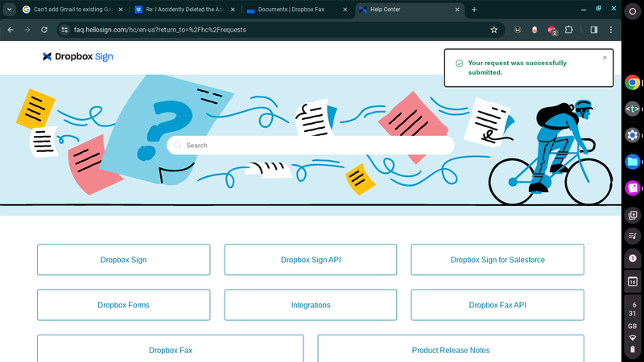Open the magenta app on the shelf
The width and height of the screenshot is (644, 362).
pos(633,188)
